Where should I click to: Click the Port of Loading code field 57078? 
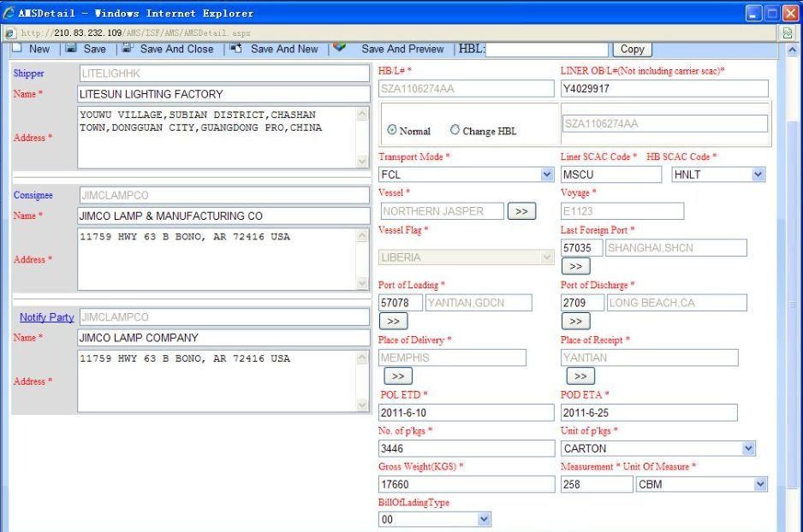coord(401,303)
